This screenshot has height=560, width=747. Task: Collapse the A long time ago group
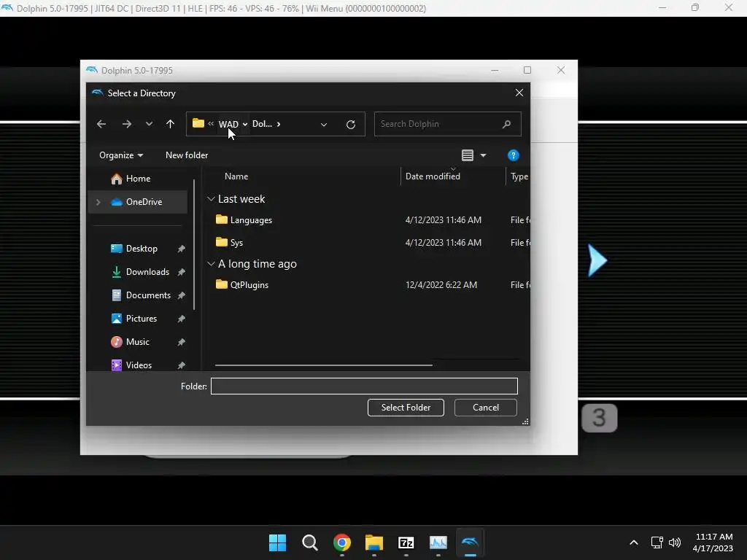pyautogui.click(x=211, y=264)
